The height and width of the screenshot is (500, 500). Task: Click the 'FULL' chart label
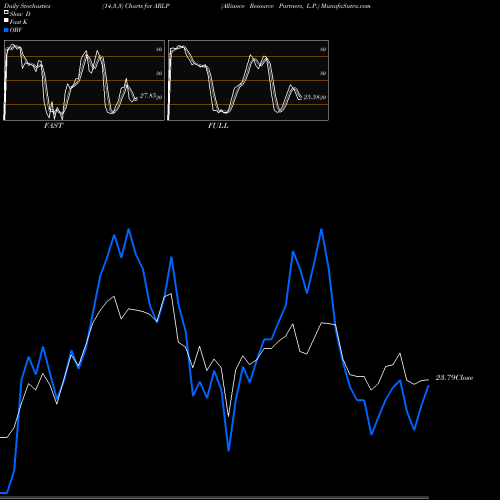click(218, 126)
